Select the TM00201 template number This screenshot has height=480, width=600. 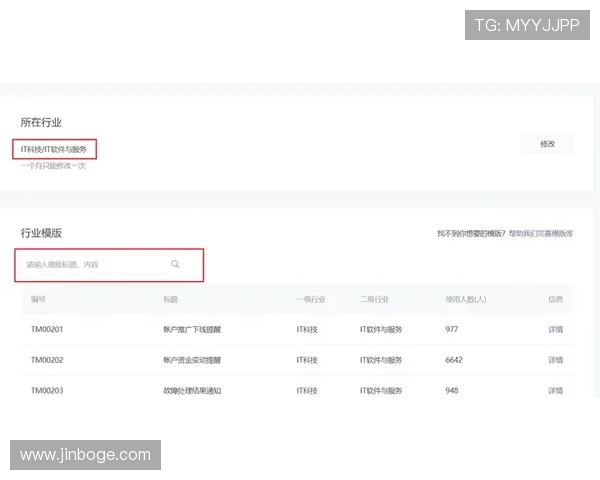(x=47, y=329)
